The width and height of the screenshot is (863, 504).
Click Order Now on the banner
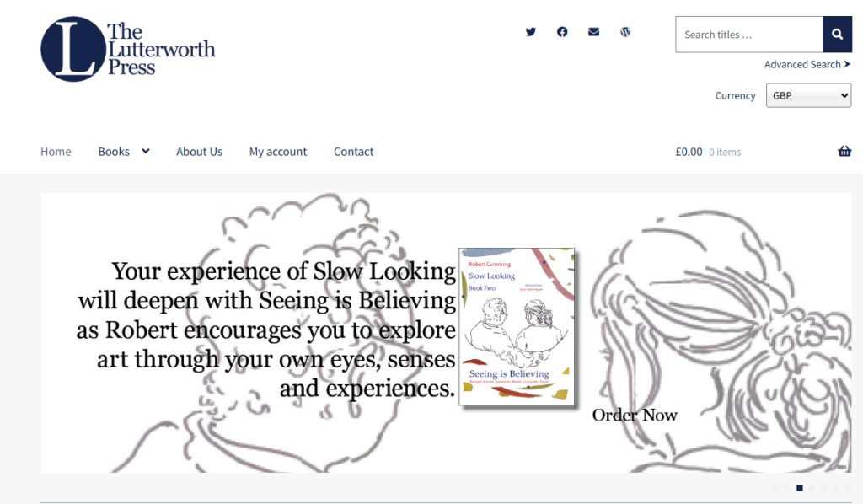[x=635, y=415]
